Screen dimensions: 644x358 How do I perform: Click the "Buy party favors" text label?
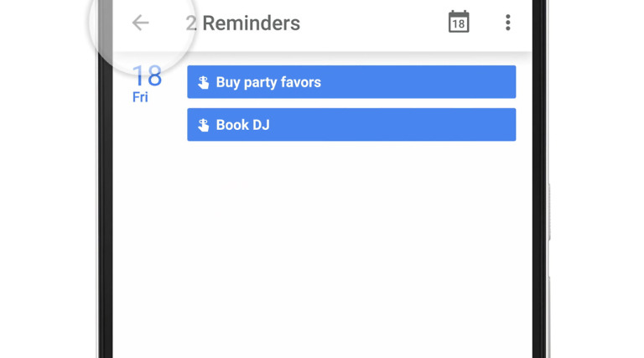pyautogui.click(x=268, y=82)
